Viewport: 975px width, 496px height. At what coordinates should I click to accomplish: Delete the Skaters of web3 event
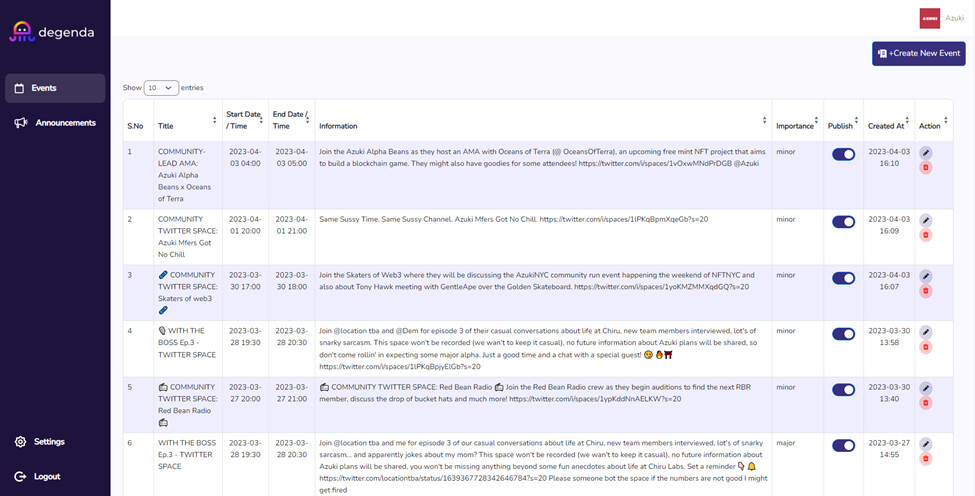click(926, 291)
